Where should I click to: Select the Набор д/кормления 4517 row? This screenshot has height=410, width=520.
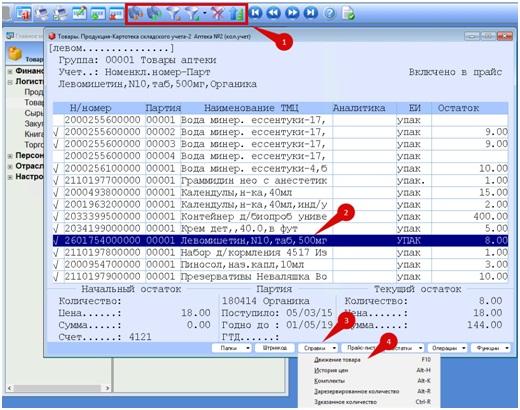(x=280, y=253)
